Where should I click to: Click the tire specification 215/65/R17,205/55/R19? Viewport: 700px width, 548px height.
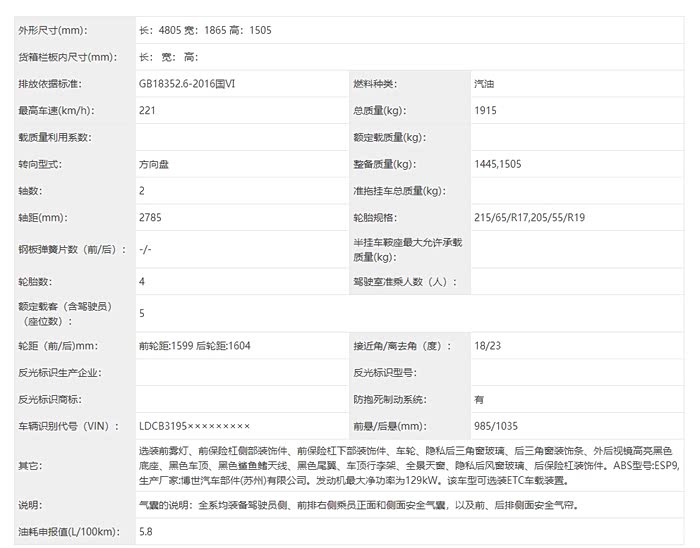coord(530,217)
